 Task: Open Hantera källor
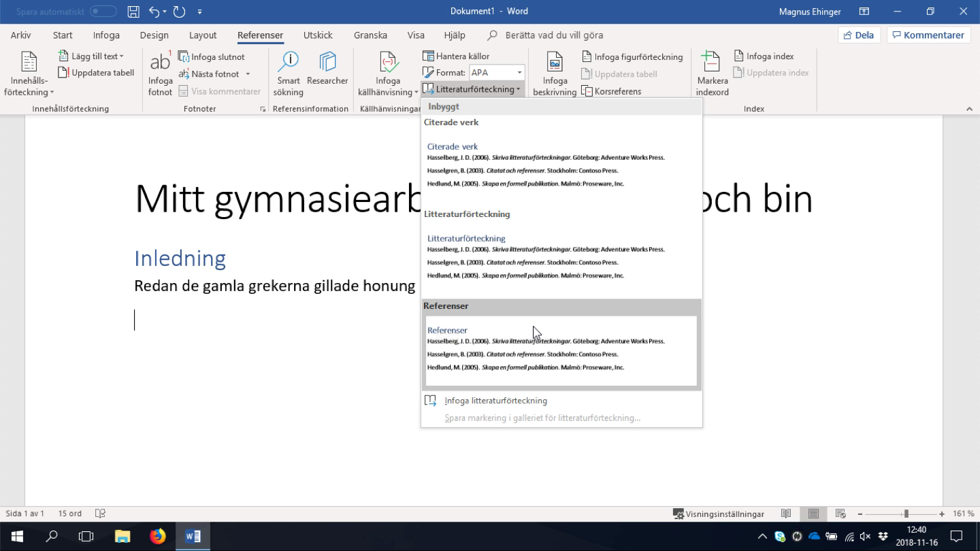pyautogui.click(x=456, y=56)
